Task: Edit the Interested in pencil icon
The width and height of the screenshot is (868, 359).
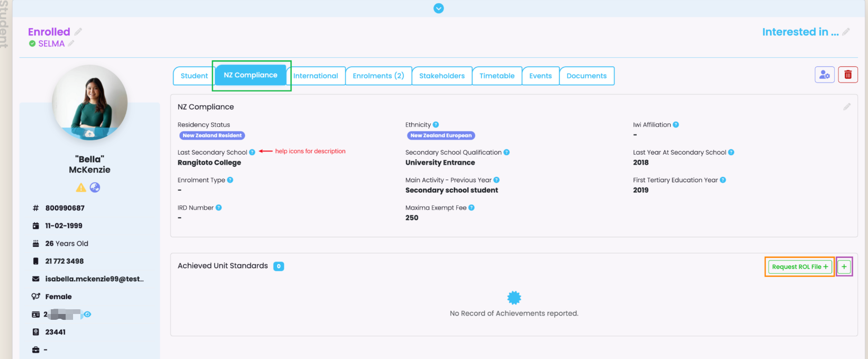Action: (846, 32)
